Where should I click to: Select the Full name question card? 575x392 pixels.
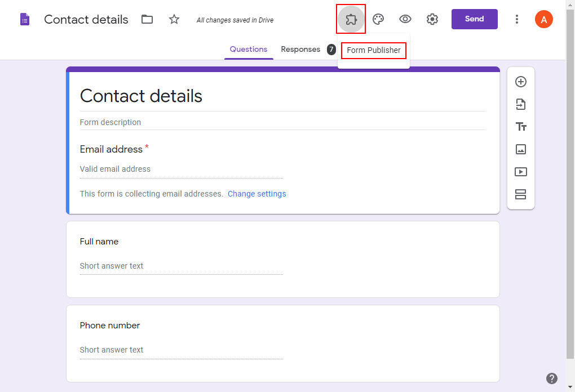(283, 260)
